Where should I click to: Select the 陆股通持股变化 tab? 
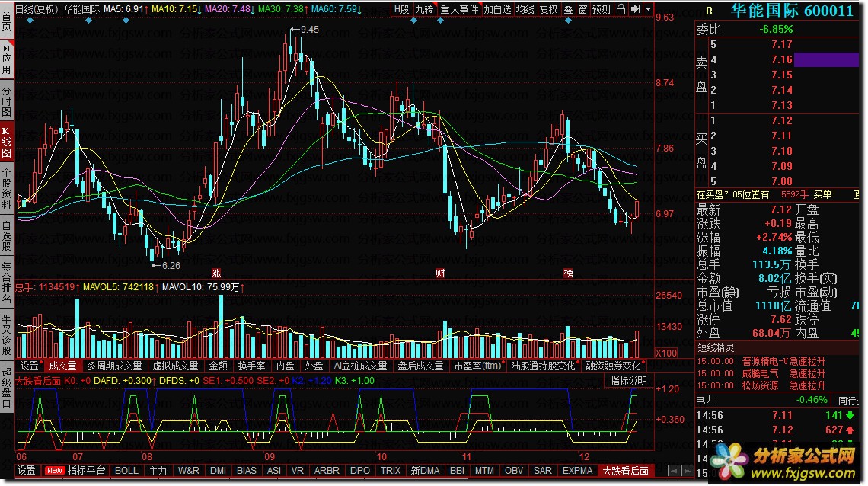(x=544, y=366)
